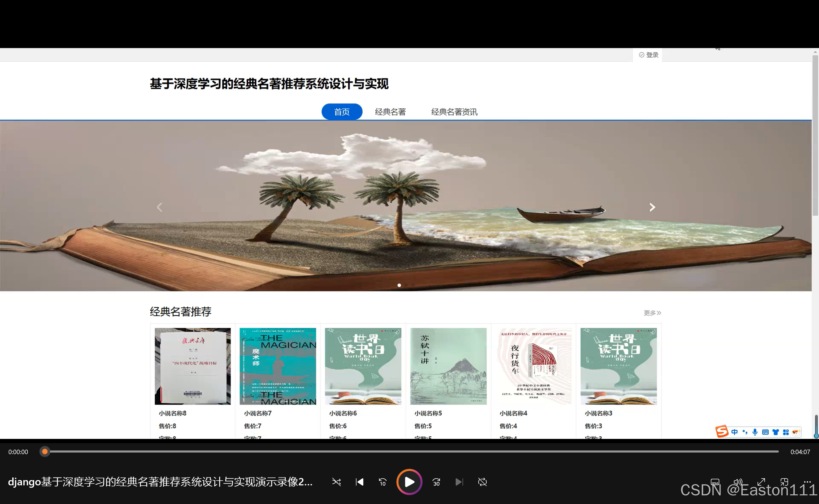Click title text 小说名称7

click(x=258, y=413)
